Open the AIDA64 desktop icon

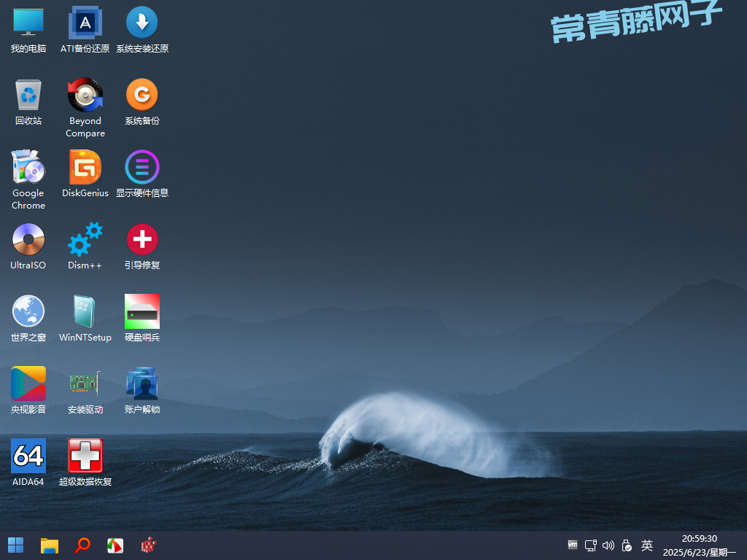pyautogui.click(x=28, y=456)
